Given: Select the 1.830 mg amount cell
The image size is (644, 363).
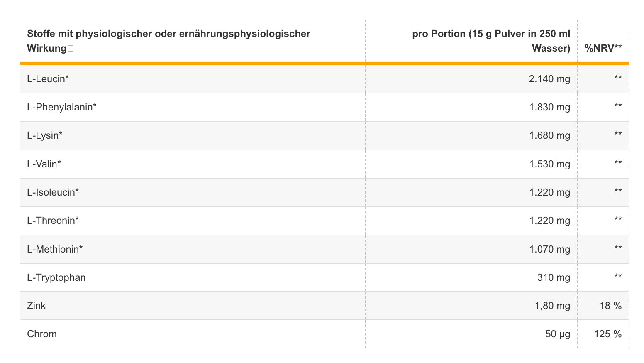Looking at the screenshot, I should click(x=549, y=107).
